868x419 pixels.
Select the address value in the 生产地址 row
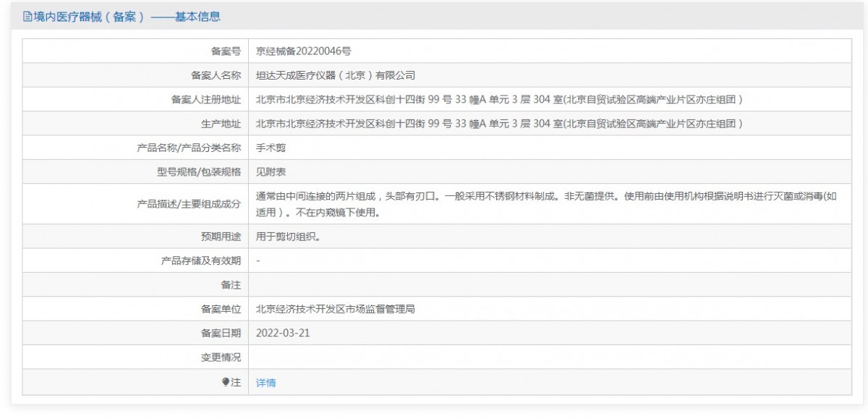click(500, 123)
